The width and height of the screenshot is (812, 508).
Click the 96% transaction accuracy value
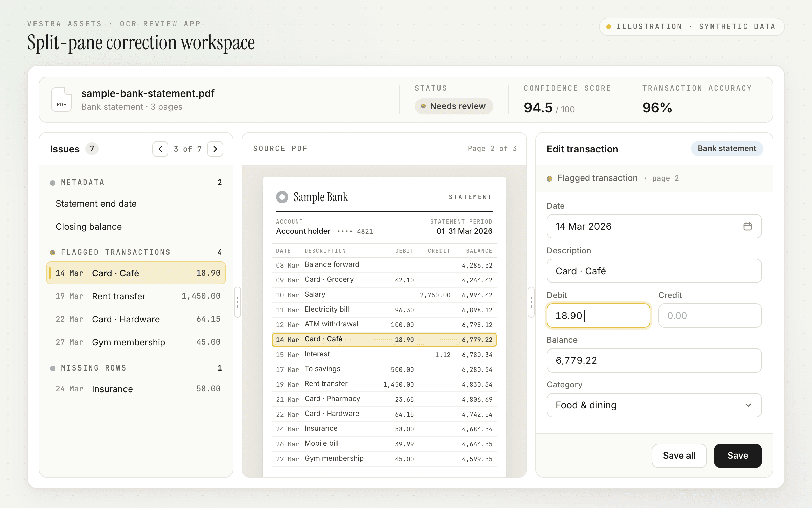pyautogui.click(x=657, y=108)
